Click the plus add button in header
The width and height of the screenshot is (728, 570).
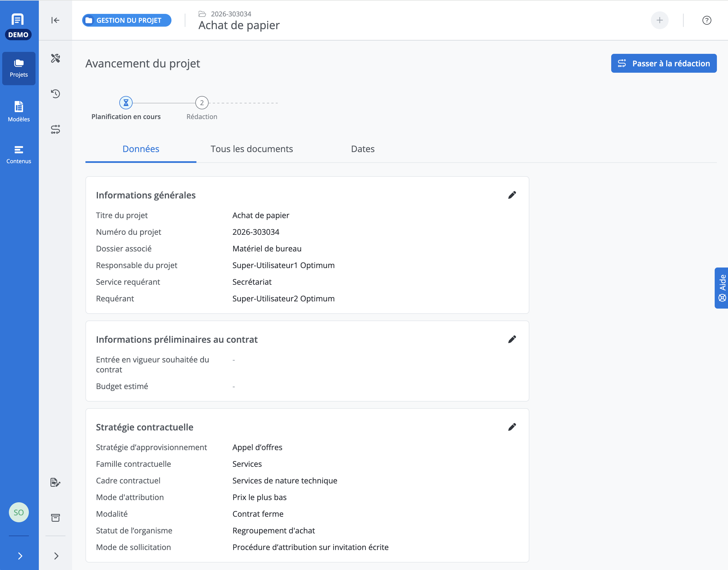tap(659, 20)
